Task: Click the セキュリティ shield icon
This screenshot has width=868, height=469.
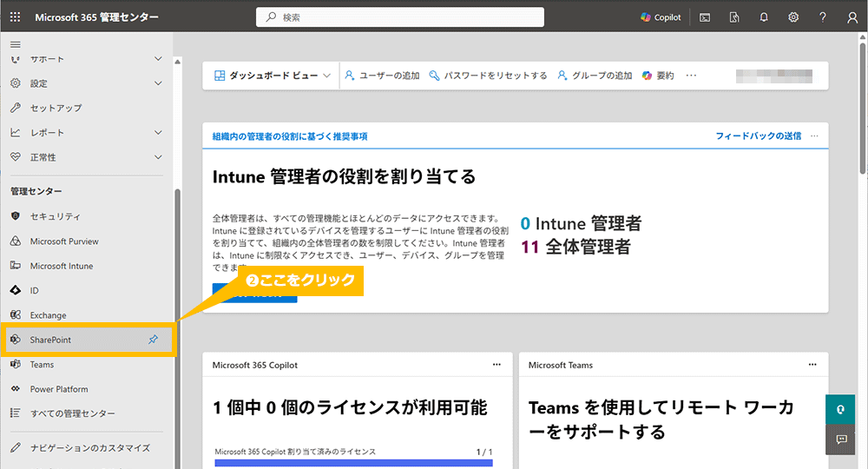Action: pyautogui.click(x=16, y=216)
